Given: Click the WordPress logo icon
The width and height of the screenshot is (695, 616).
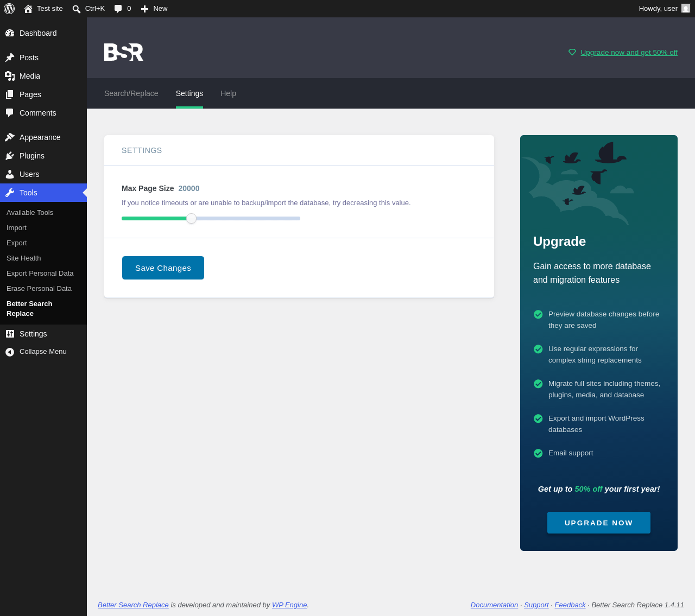Looking at the screenshot, I should click(9, 9).
